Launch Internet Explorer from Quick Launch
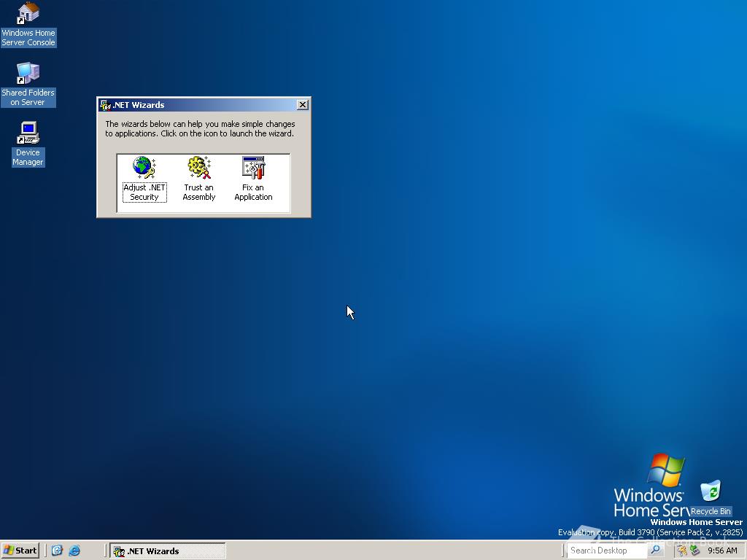This screenshot has height=560, width=747. [x=74, y=551]
